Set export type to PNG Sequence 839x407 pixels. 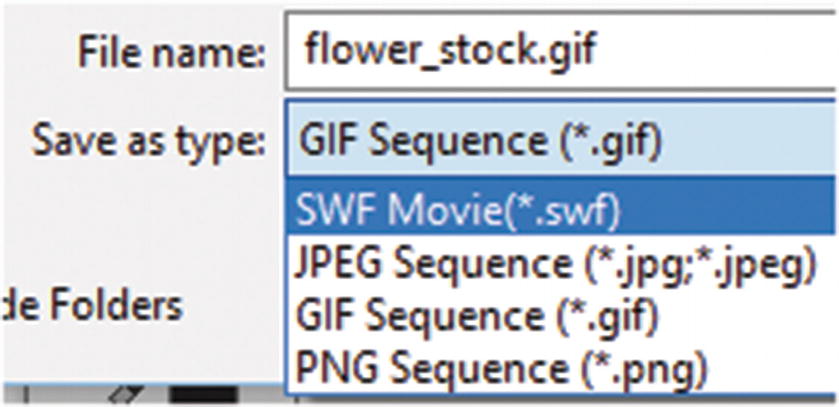pyautogui.click(x=500, y=369)
